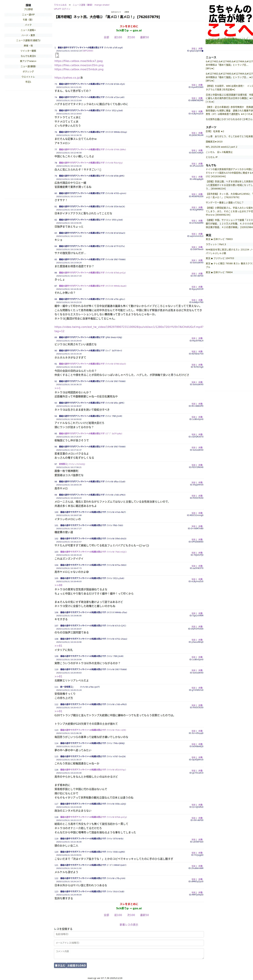
Task: Open the 市況1 board link
Action: 28,82
